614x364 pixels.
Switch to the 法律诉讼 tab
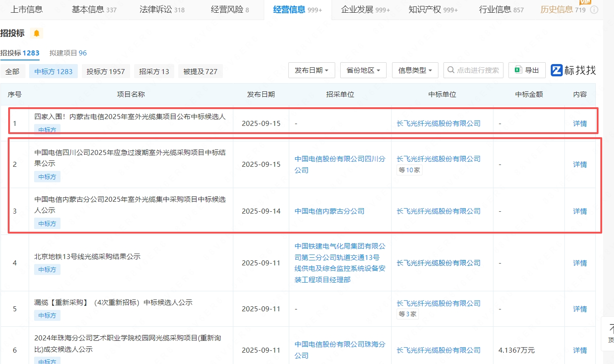162,10
